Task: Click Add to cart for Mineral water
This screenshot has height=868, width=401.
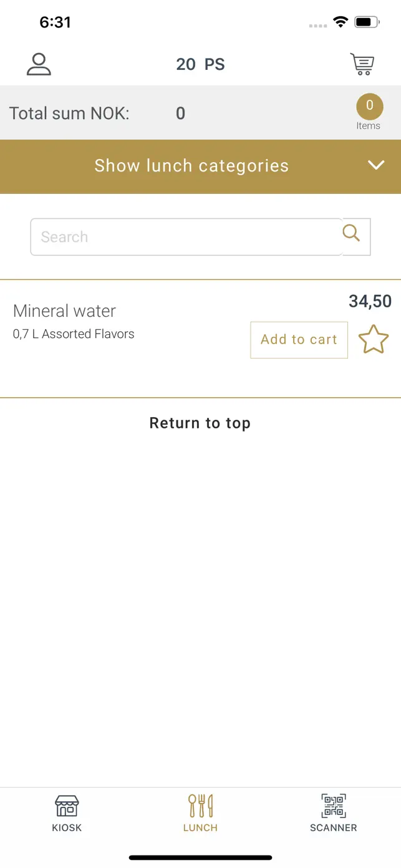Action: click(299, 340)
